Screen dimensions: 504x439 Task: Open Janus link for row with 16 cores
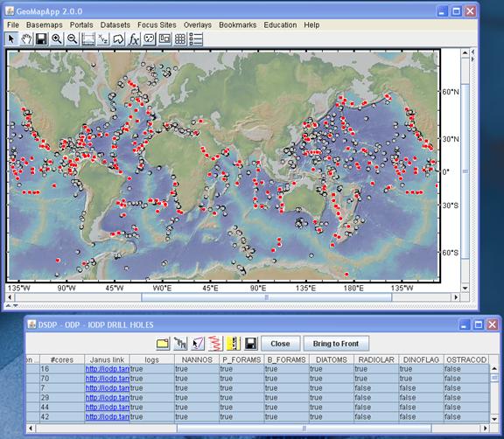[x=107, y=369]
